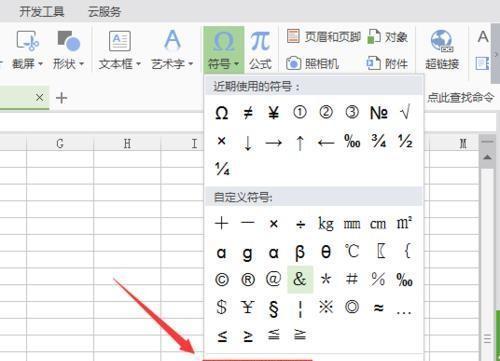The image size is (500, 361).
Task: Click the 艺术字 word art icon
Action: tap(172, 40)
